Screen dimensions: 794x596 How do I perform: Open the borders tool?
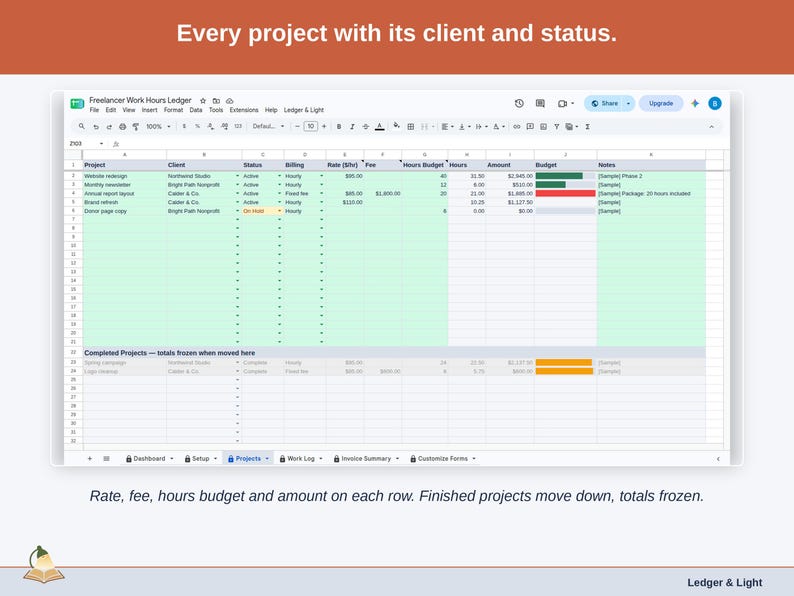click(411, 127)
